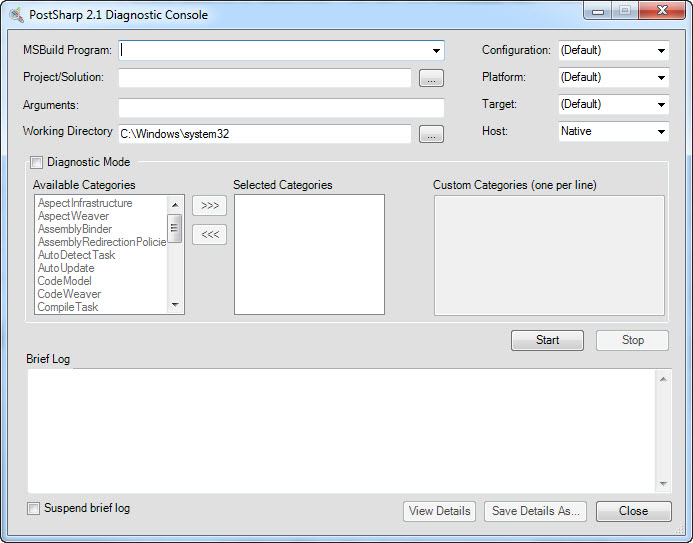This screenshot has width=693, height=543.
Task: Click the Close button at bottom
Action: (x=634, y=511)
